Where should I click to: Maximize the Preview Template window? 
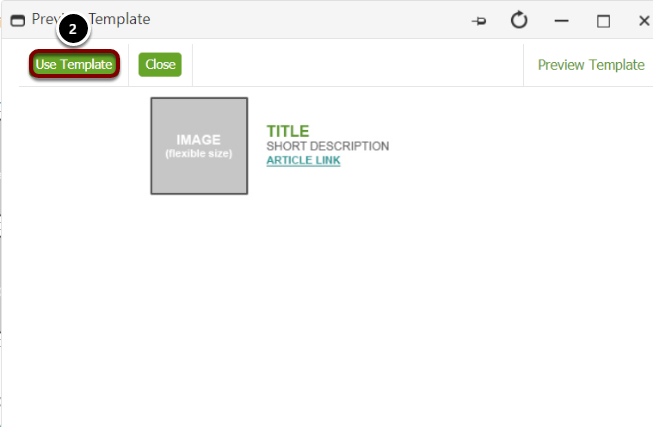(x=603, y=21)
